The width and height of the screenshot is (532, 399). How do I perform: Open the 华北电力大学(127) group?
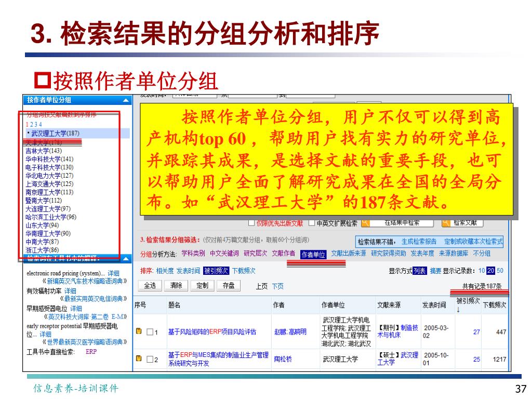tap(49, 176)
